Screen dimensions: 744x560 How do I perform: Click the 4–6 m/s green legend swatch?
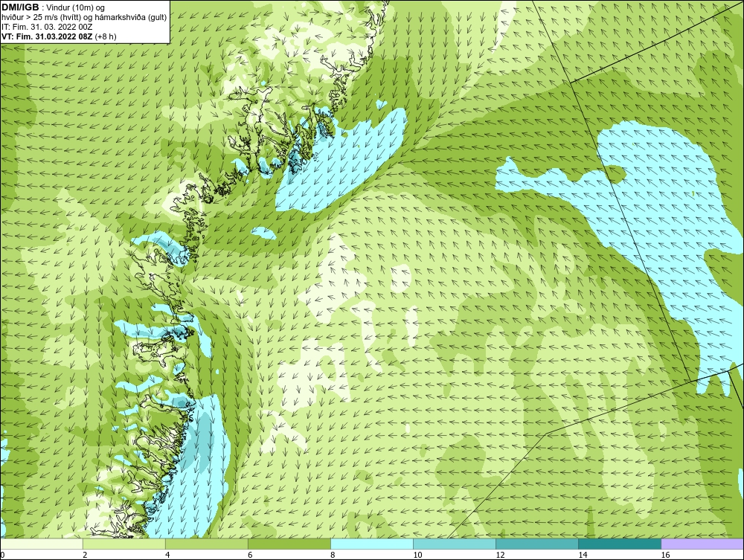tap(207, 544)
